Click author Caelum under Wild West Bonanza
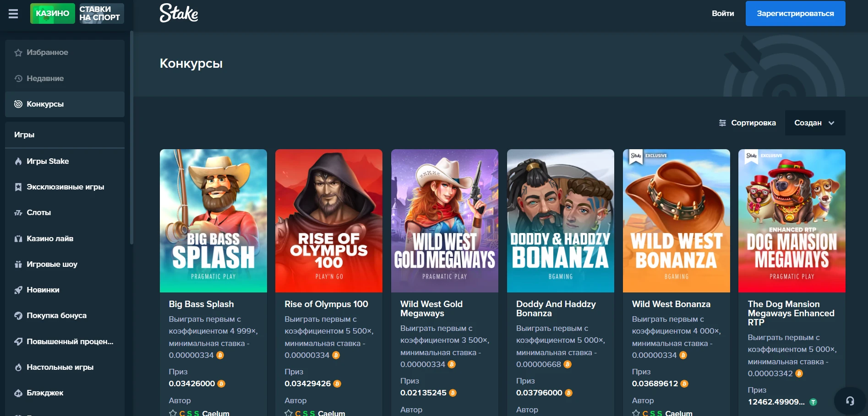This screenshot has height=416, width=868. tap(679, 413)
